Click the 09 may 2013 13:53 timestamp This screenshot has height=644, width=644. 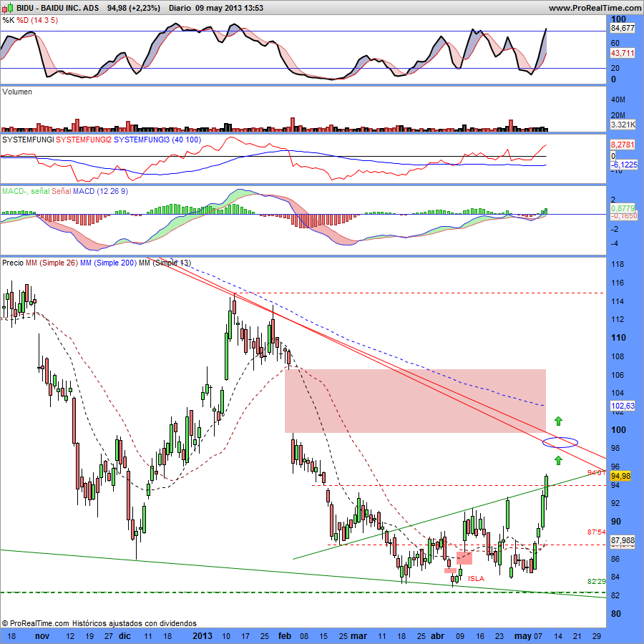coord(229,8)
